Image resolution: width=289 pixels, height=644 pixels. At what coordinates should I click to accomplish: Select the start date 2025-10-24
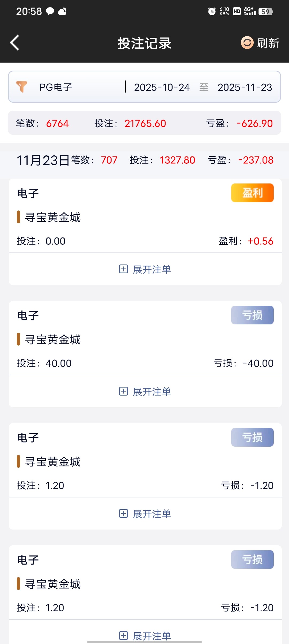tap(162, 87)
